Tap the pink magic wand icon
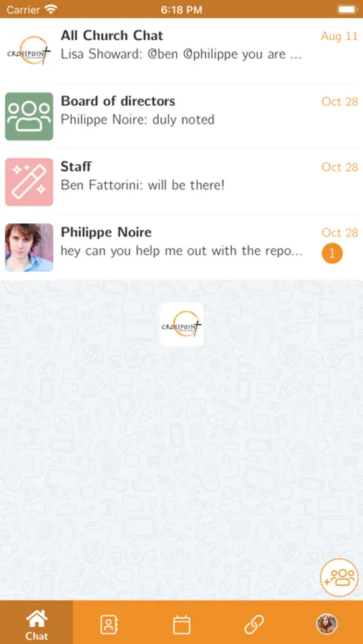Image resolution: width=363 pixels, height=644 pixels. pyautogui.click(x=29, y=182)
